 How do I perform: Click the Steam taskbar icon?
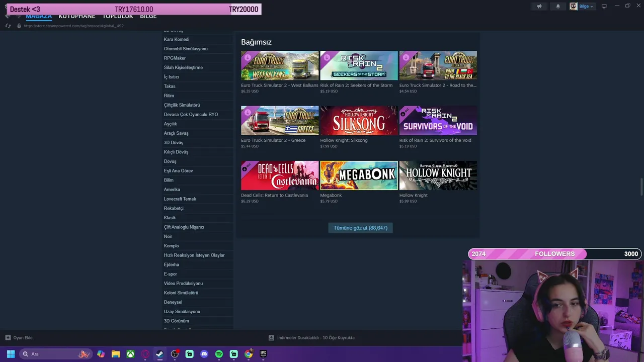(159, 354)
